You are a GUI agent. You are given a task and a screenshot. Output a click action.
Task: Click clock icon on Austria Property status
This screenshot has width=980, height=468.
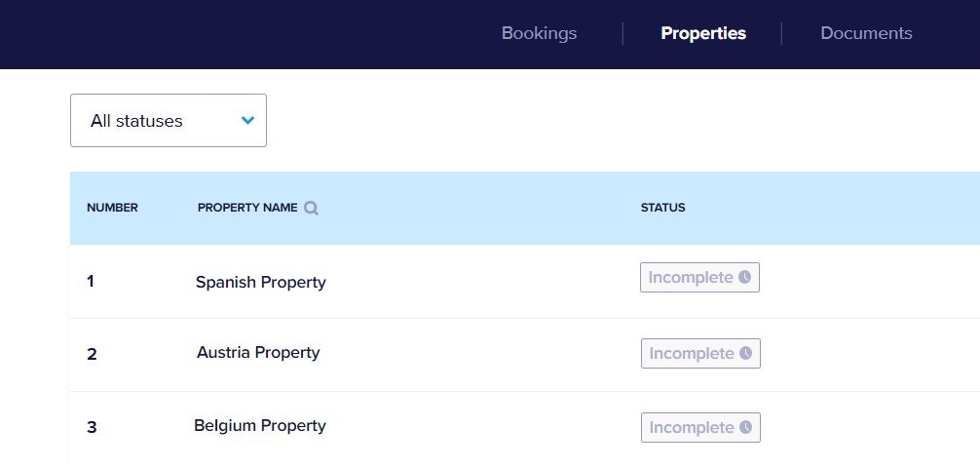point(746,354)
